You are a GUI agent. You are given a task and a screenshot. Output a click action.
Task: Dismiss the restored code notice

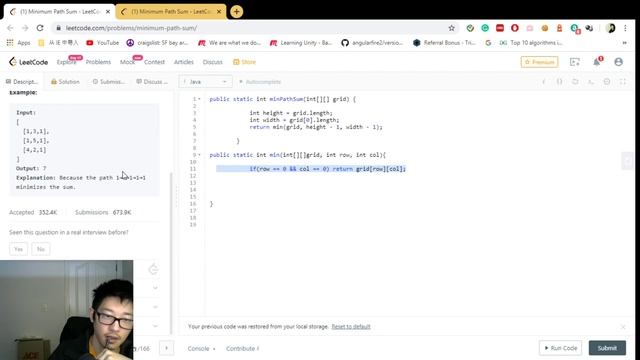(x=623, y=327)
